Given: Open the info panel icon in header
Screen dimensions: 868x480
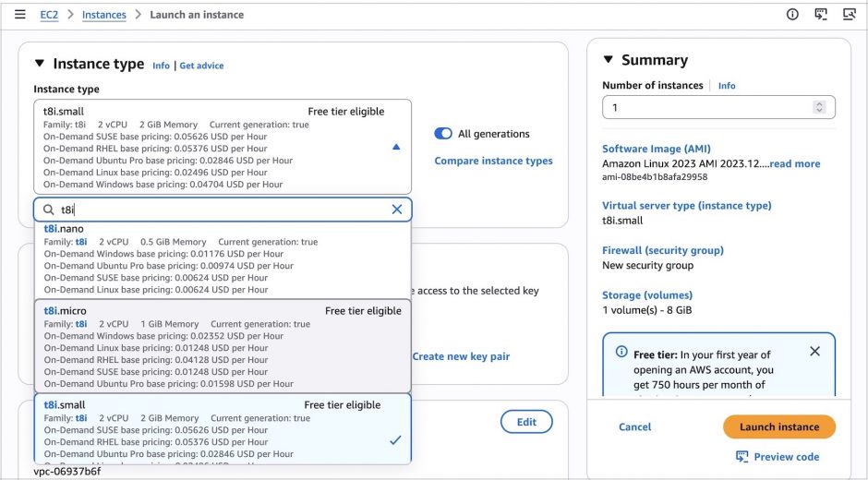Looking at the screenshot, I should [x=792, y=15].
